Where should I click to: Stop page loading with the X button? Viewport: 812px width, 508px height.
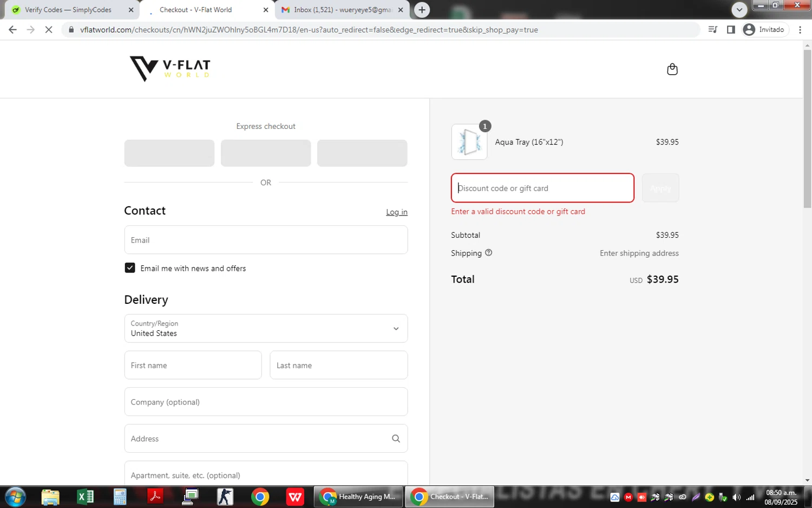[x=49, y=30]
